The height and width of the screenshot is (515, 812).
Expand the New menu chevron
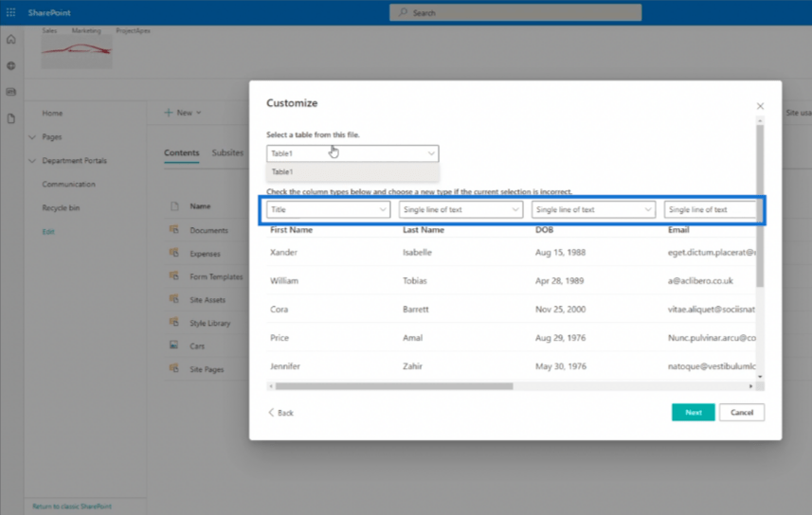(x=199, y=113)
